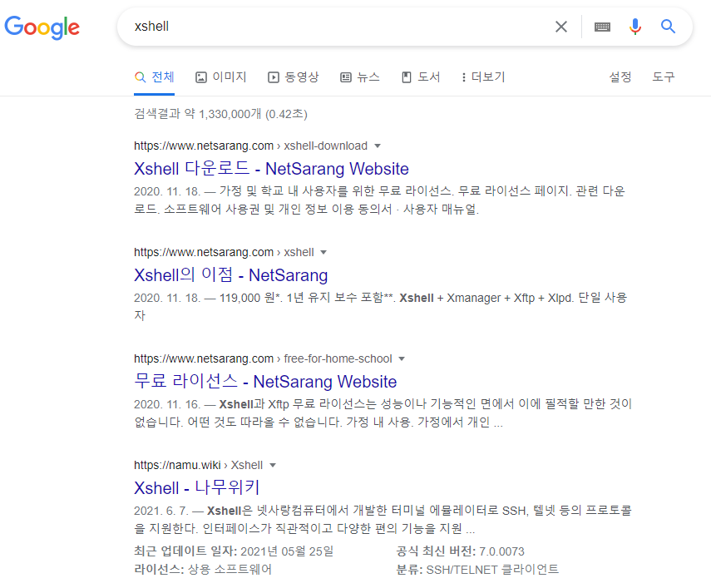Click the Google logo
711x588 pixels.
(42, 27)
